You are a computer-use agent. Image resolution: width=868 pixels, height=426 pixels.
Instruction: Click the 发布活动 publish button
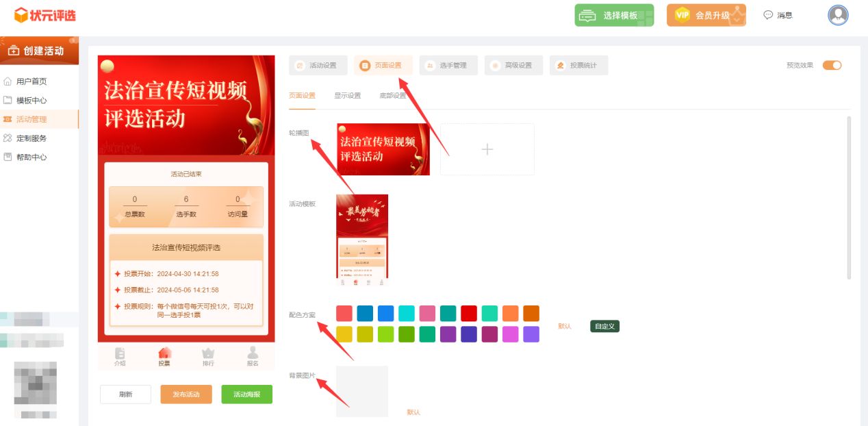point(186,394)
